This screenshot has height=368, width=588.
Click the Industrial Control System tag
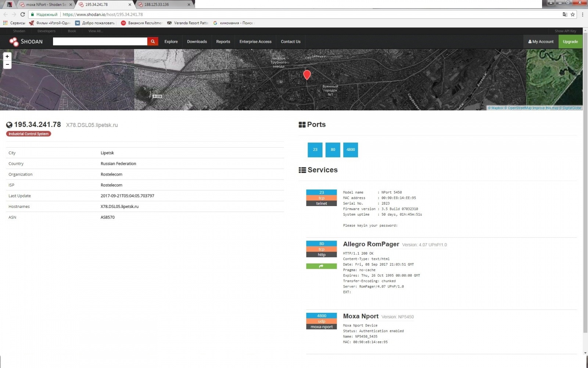pyautogui.click(x=29, y=134)
